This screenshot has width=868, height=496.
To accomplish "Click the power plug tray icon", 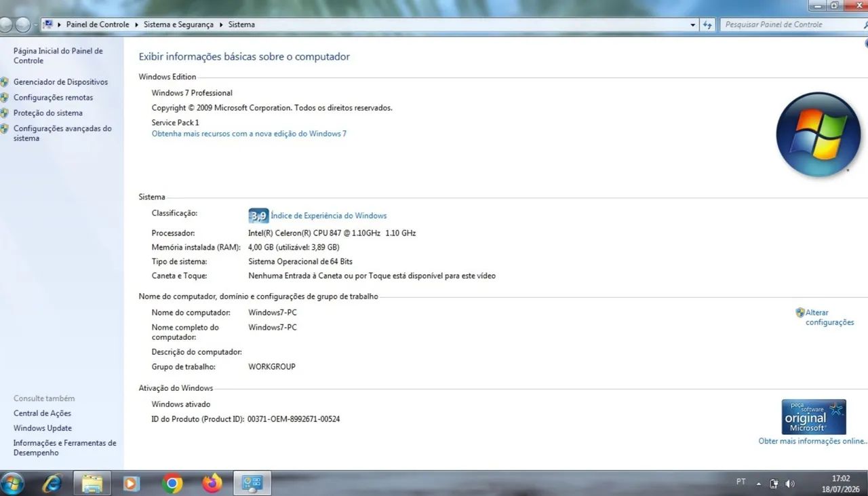I will tap(774, 483).
